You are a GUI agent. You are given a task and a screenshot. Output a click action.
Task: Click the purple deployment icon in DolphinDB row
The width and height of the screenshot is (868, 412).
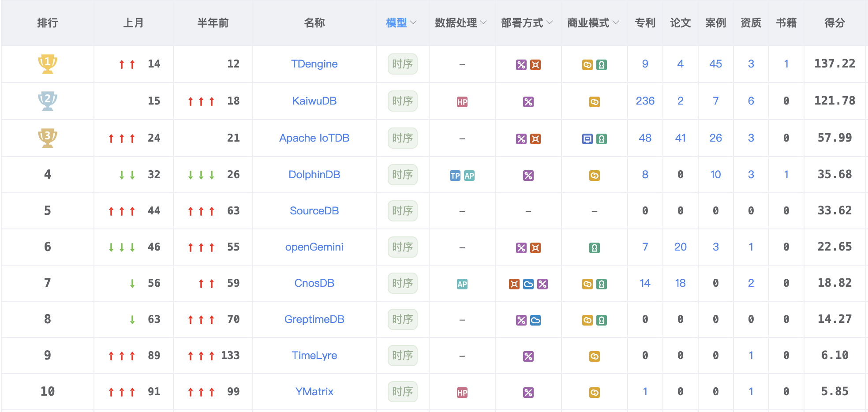(528, 176)
